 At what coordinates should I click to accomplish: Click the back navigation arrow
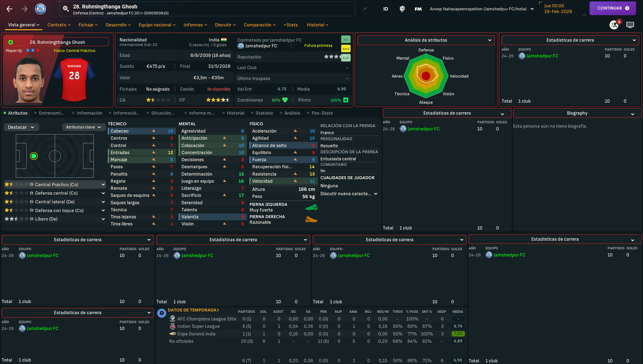coord(10,9)
